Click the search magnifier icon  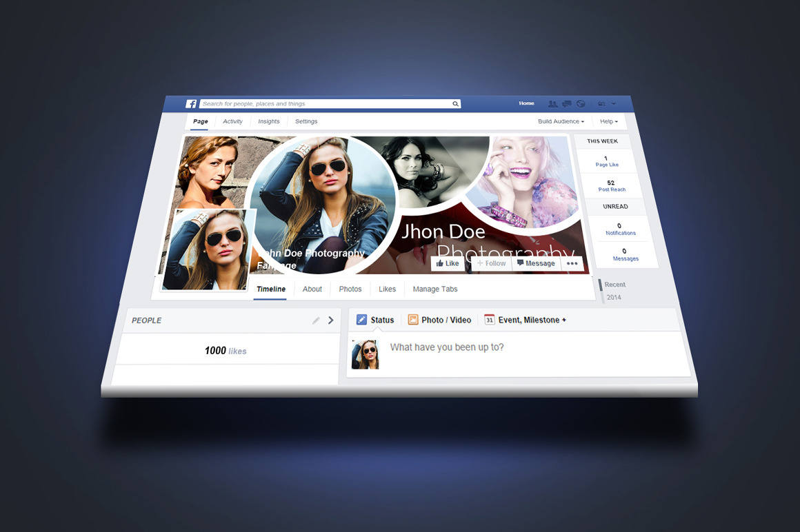point(455,104)
